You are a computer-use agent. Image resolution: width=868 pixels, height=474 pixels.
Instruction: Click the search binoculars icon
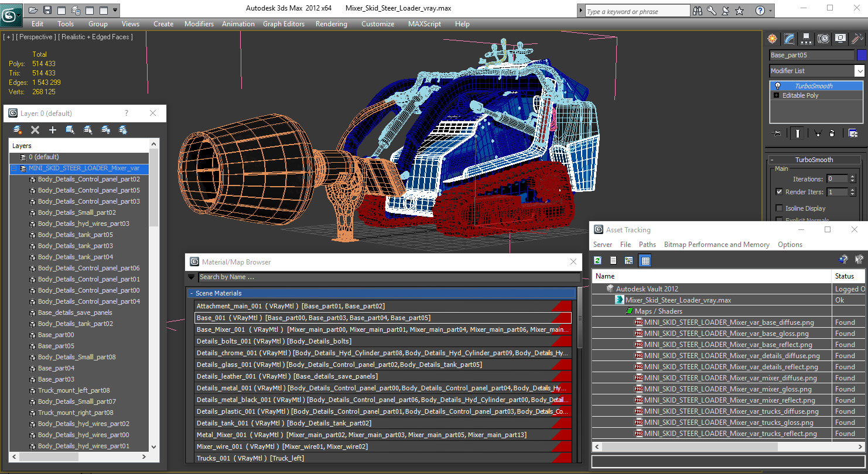[x=697, y=11]
